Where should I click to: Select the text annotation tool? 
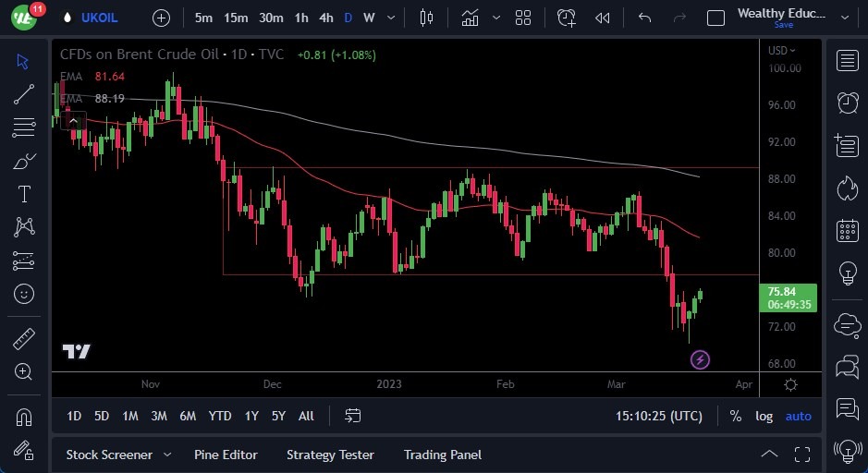tap(24, 194)
